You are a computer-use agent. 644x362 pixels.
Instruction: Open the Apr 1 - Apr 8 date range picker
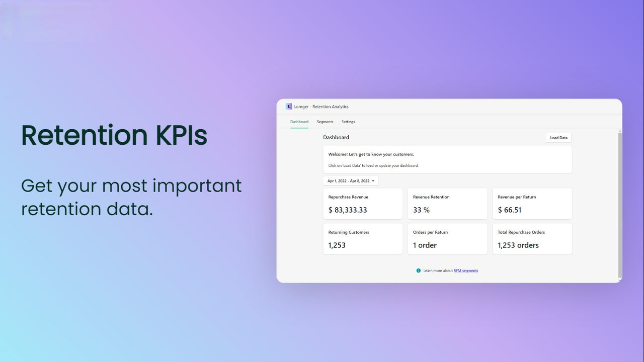click(351, 180)
